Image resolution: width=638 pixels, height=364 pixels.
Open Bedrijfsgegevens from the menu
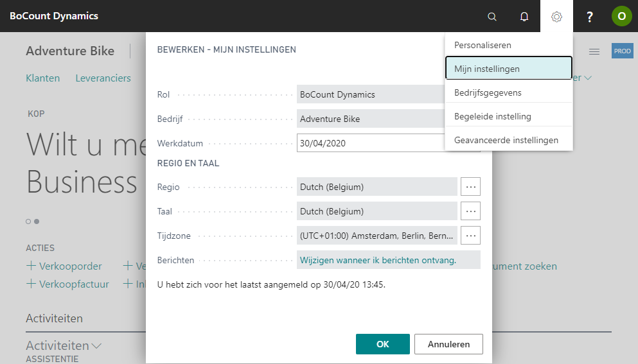click(x=509, y=92)
